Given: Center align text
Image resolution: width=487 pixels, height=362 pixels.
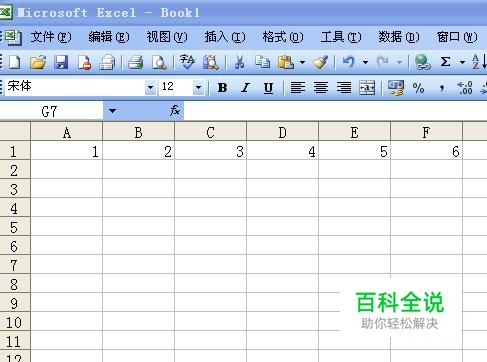Looking at the screenshot, I should (321, 88).
